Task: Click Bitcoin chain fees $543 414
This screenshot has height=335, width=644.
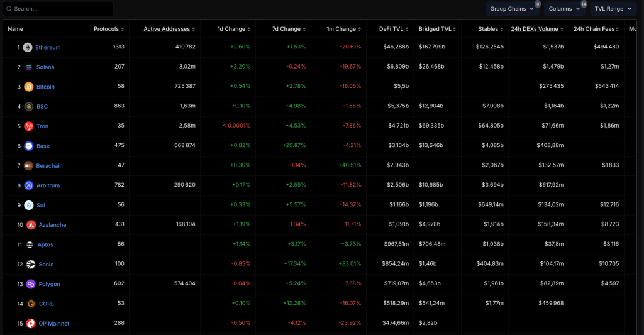Action: 607,86
